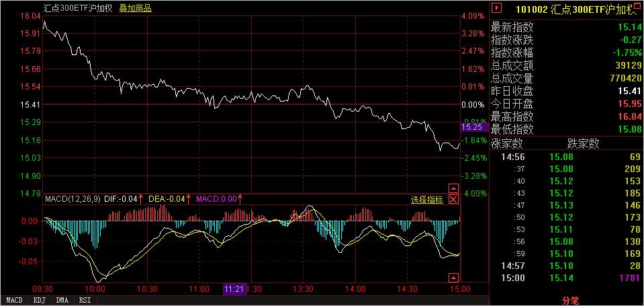Click the 15:00 time axis label under the chart
Image resolution: width=644 pixels, height=306 pixels.
(461, 289)
